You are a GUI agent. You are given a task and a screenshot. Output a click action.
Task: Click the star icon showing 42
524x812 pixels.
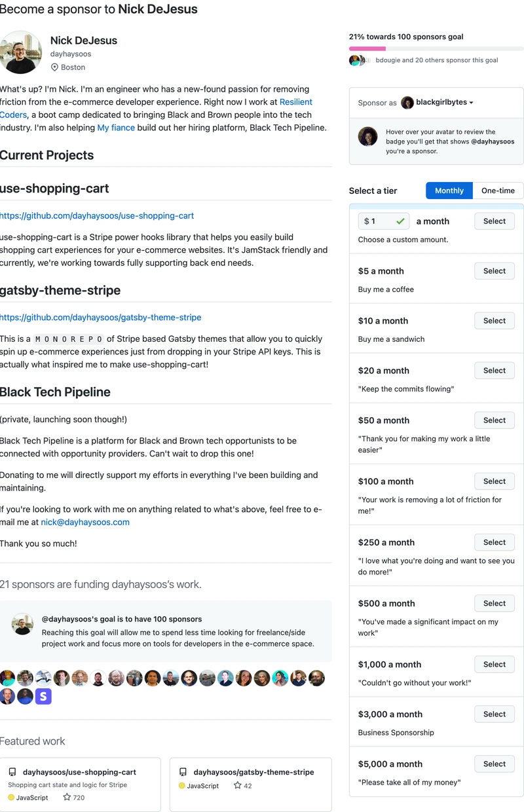click(238, 785)
